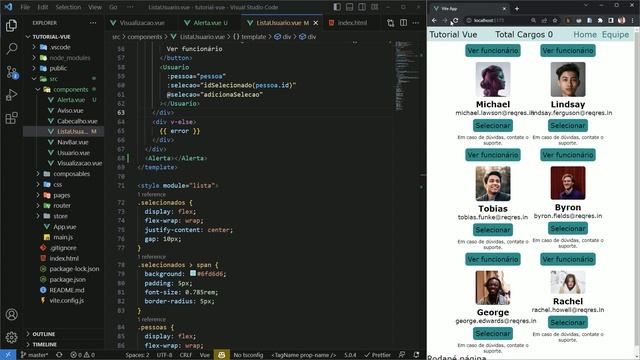Open editor more actions ellipsis
This screenshot has height=360, width=640.
(x=416, y=23)
